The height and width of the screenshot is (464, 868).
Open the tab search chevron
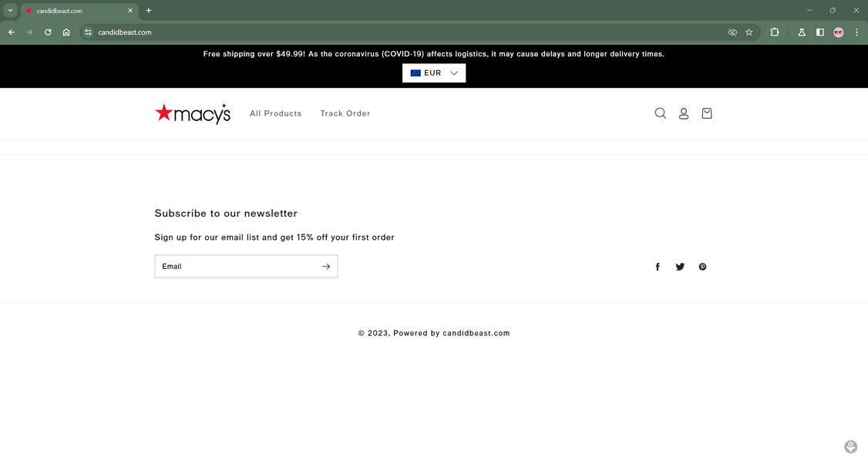coord(8,8)
